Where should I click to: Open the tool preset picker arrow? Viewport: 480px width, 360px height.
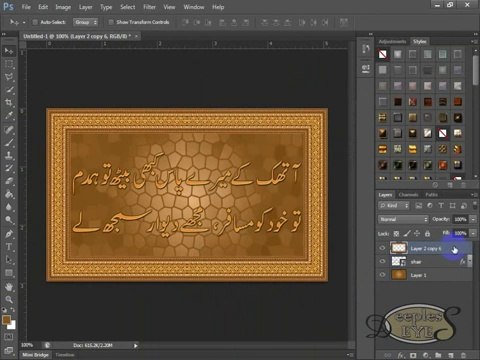(24, 23)
